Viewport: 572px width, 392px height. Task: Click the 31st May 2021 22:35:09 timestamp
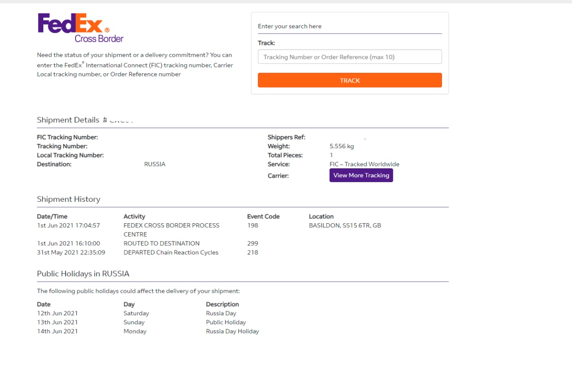point(71,252)
